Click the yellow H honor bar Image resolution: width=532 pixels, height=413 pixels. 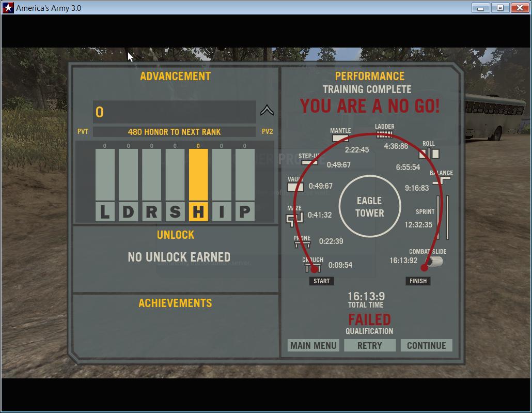[x=198, y=175]
